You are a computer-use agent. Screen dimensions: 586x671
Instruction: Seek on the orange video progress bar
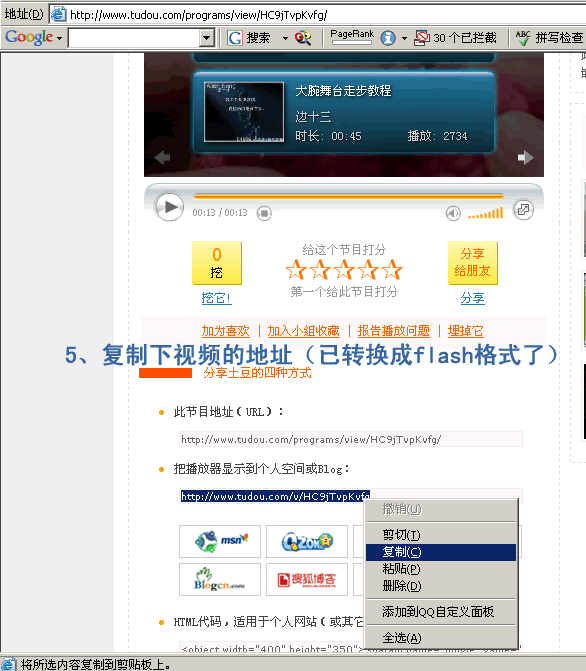tap(348, 196)
